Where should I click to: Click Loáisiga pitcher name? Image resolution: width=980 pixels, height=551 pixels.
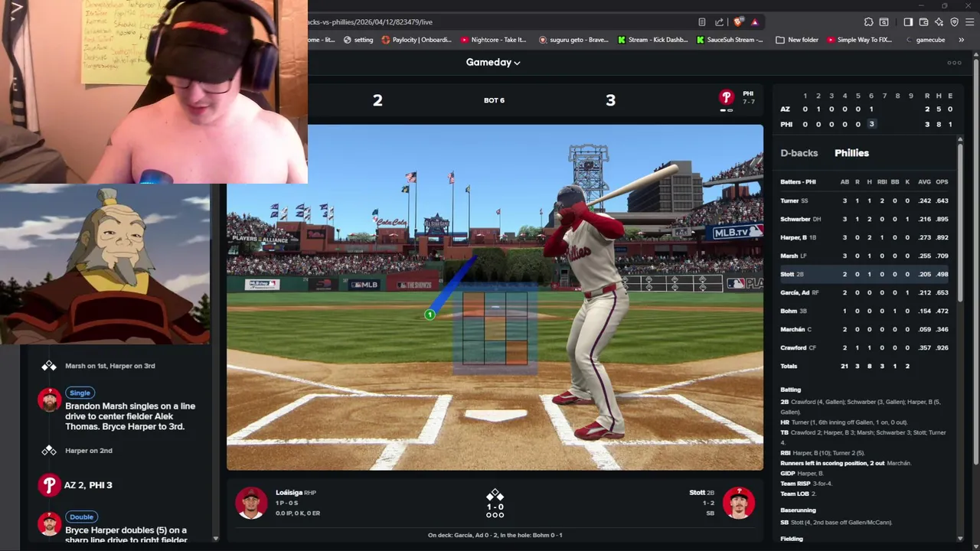[x=289, y=493]
